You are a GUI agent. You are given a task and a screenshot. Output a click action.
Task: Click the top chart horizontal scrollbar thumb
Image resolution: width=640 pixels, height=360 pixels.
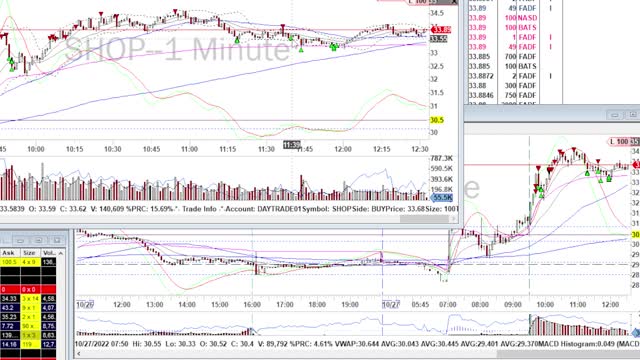pyautogui.click(x=424, y=219)
